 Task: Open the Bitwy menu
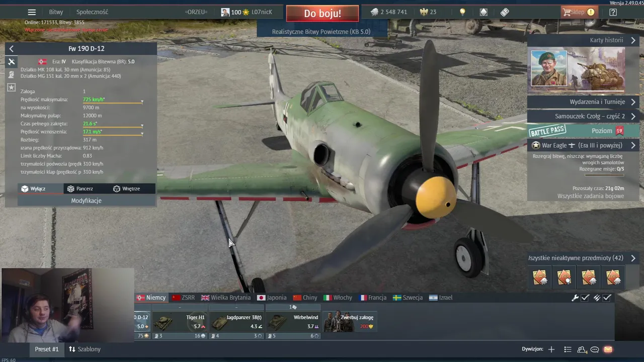click(x=56, y=12)
